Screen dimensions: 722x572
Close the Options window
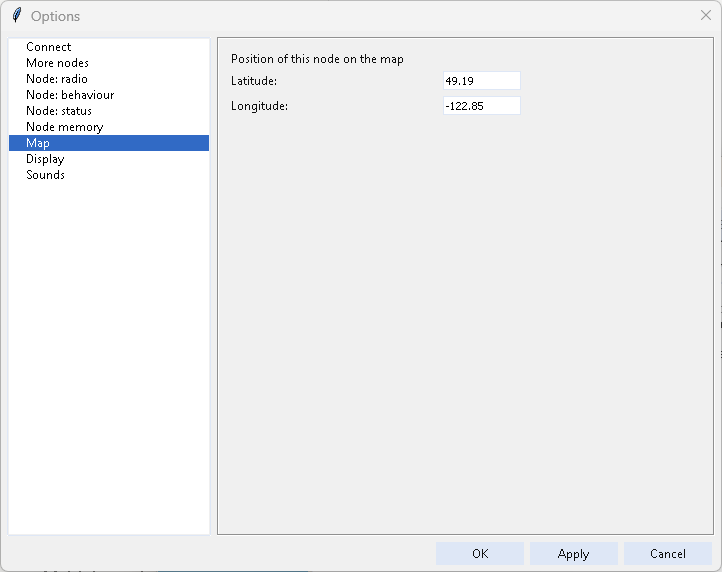[705, 15]
